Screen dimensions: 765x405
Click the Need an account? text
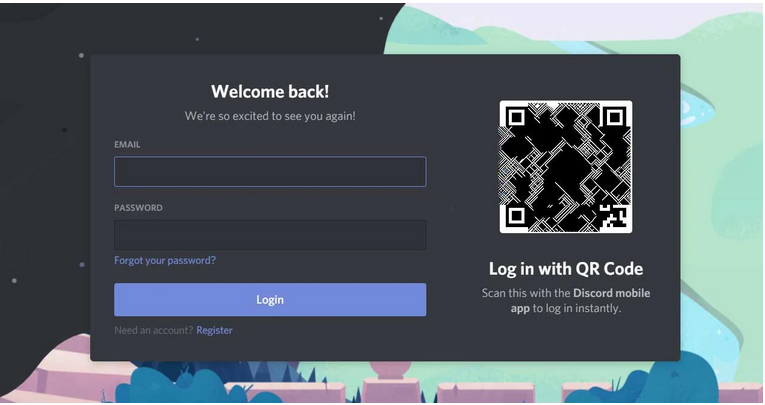click(x=154, y=330)
